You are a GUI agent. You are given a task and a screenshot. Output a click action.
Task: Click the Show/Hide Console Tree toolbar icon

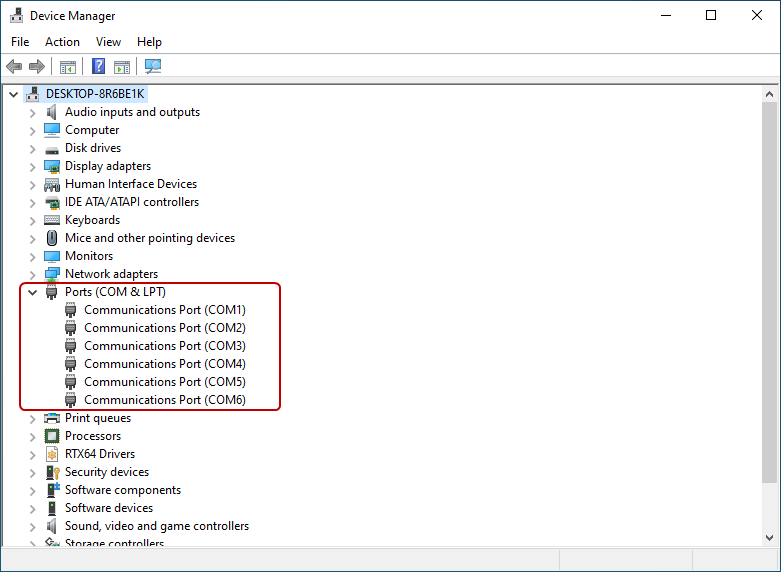pos(68,66)
